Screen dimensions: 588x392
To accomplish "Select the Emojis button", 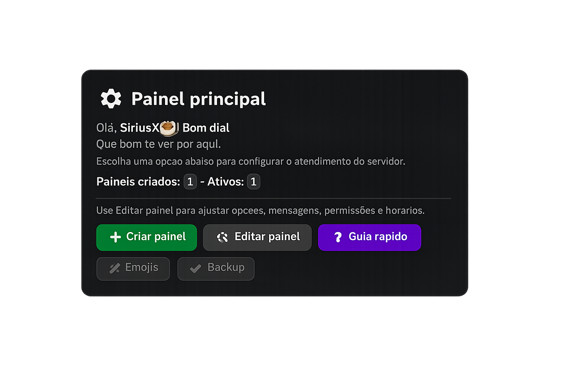I will pos(133,268).
